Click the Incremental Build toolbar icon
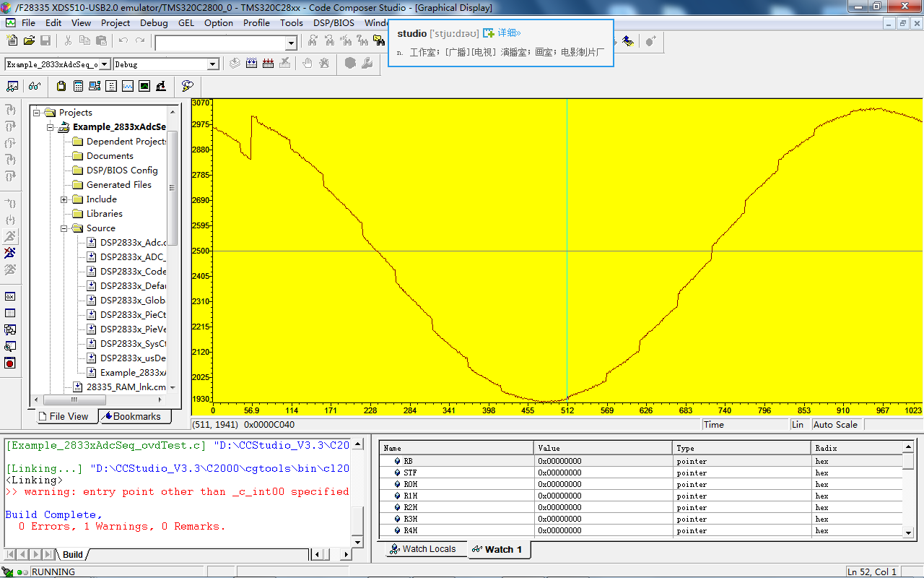924x578 pixels. coord(251,64)
